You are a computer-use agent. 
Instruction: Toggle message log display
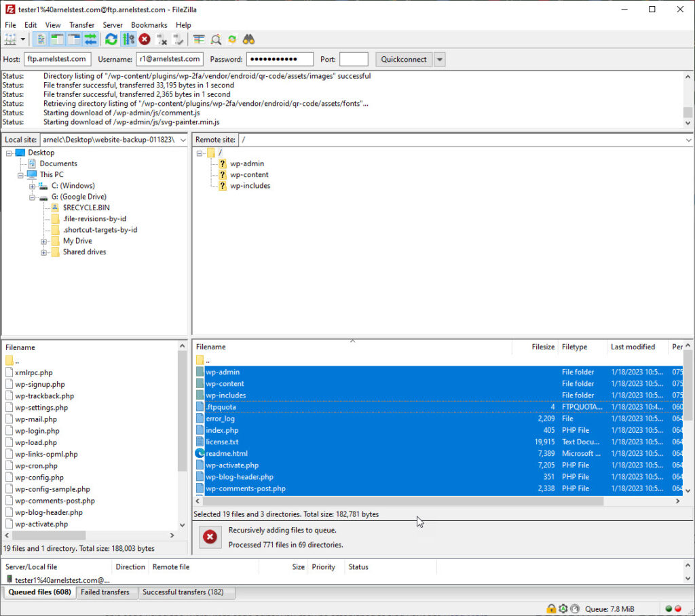pos(41,39)
